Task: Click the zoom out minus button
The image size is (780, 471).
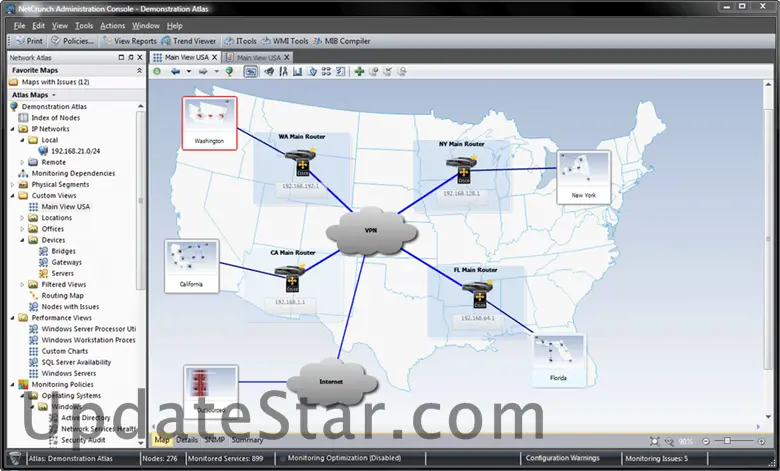Action: pos(705,441)
